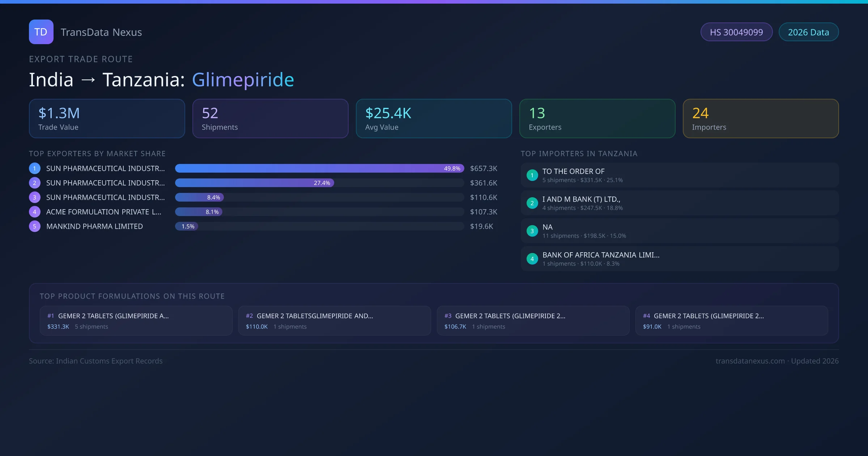Expand the truncated SUN PHARMACEUTICAL INDUSTR... name
This screenshot has height=456, width=868.
coord(105,168)
